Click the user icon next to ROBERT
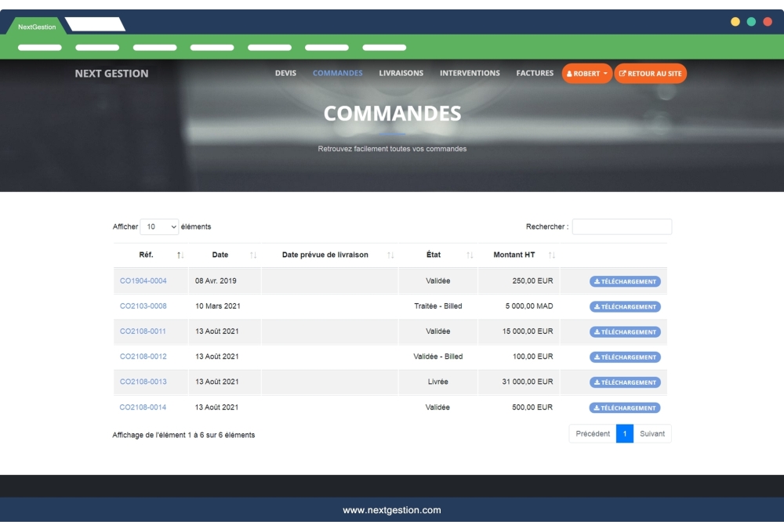 (x=569, y=73)
